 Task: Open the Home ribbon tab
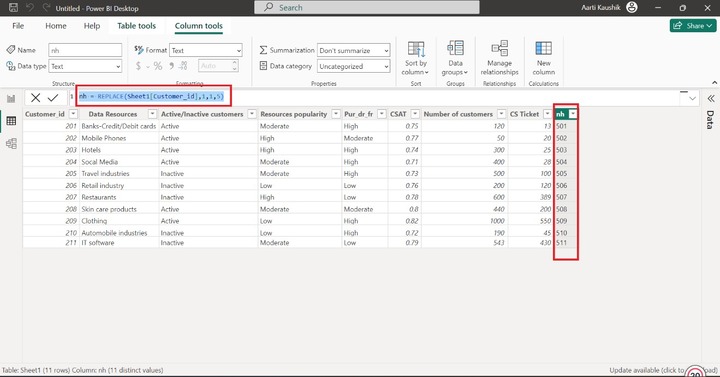(56, 26)
